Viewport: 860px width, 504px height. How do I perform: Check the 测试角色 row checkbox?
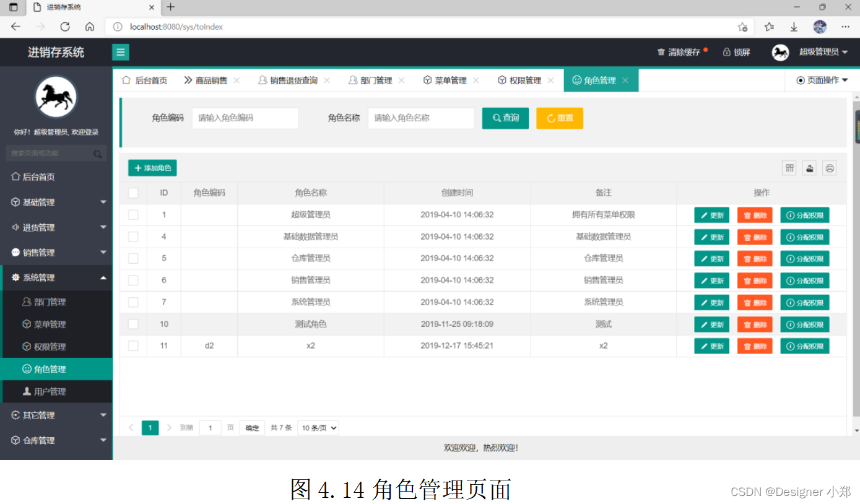click(133, 324)
